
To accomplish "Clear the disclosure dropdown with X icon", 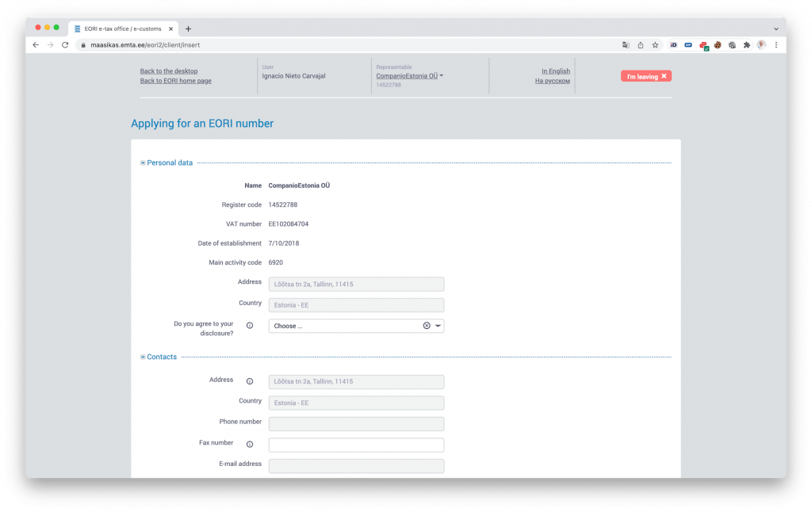I will 427,326.
